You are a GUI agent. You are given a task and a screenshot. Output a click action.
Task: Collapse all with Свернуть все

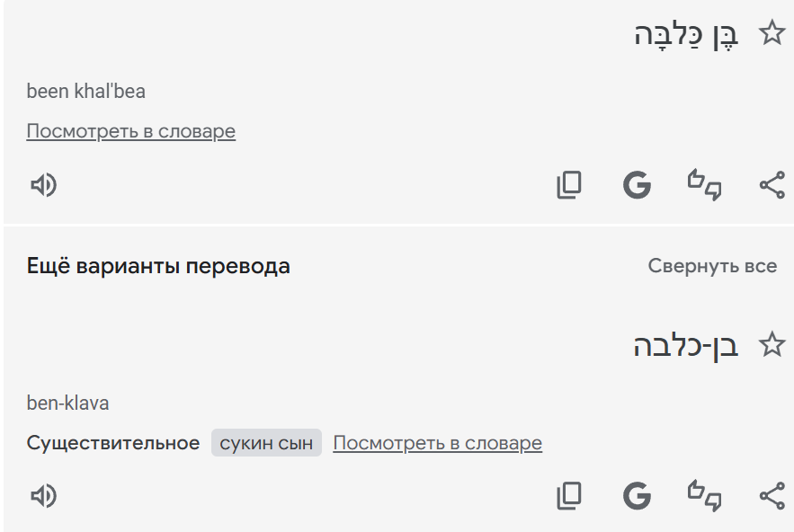712,266
